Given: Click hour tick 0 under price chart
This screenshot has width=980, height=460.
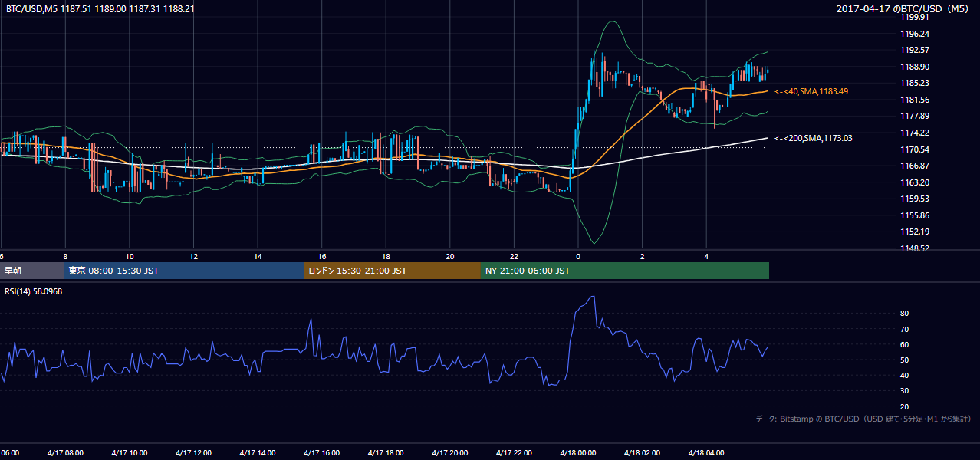Looking at the screenshot, I should 578,256.
